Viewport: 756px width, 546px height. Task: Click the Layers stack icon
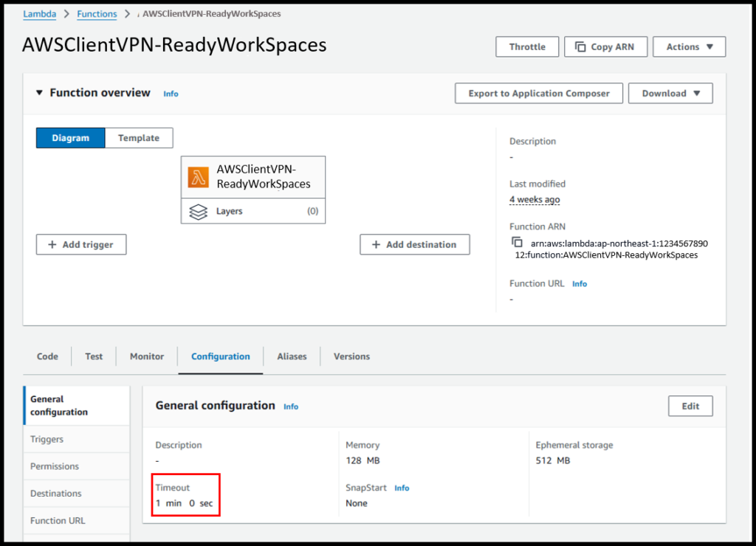point(198,212)
